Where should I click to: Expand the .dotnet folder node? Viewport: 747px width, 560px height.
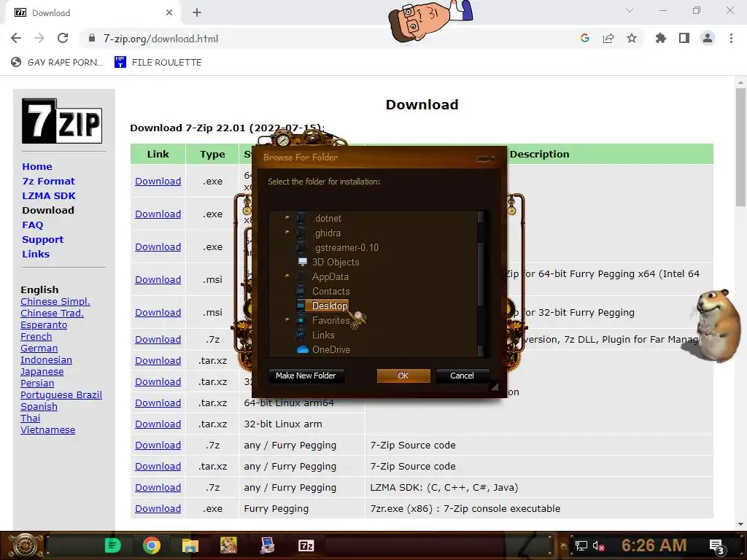tap(287, 217)
